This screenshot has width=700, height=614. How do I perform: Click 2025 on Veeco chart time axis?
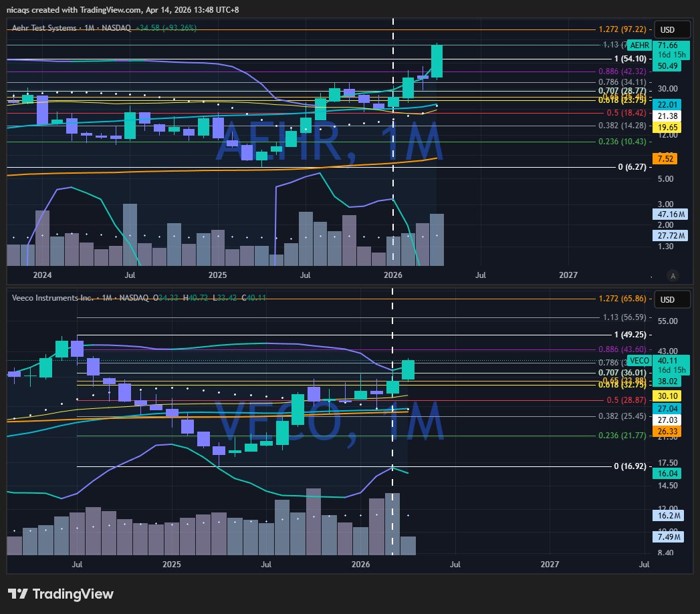click(171, 565)
